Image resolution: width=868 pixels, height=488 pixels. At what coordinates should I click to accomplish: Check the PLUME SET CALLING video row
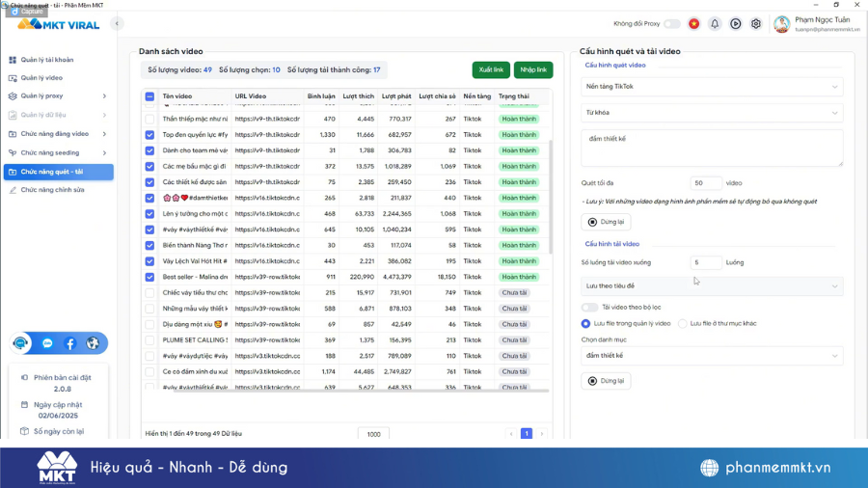point(149,340)
